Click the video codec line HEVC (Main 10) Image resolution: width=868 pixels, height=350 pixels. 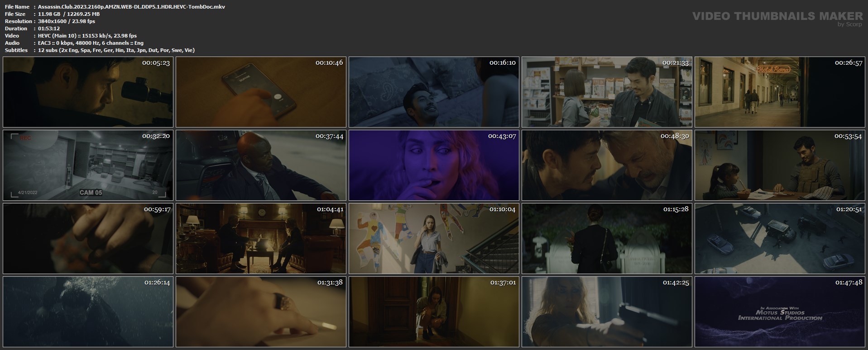[x=87, y=36]
